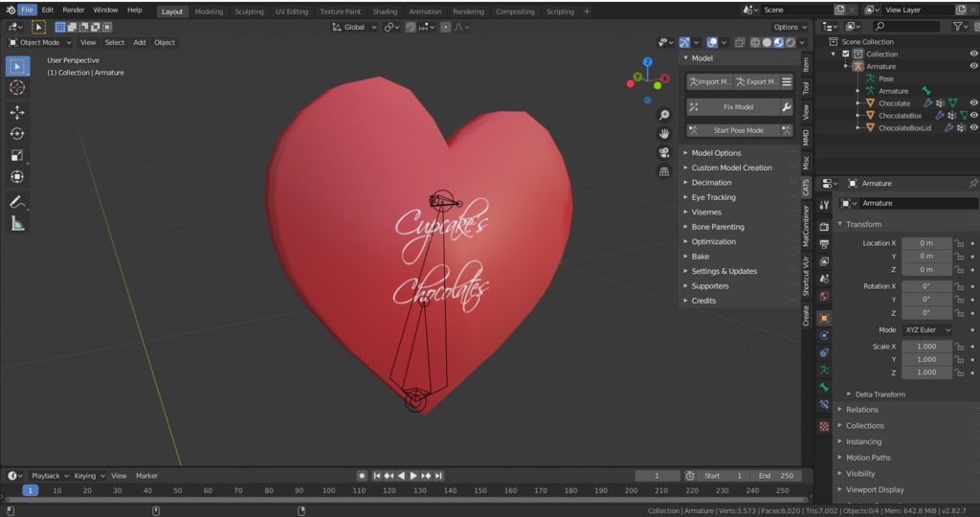Toggle perspective/orthographic grid icon in viewport
The height and width of the screenshot is (517, 980).
tap(663, 171)
